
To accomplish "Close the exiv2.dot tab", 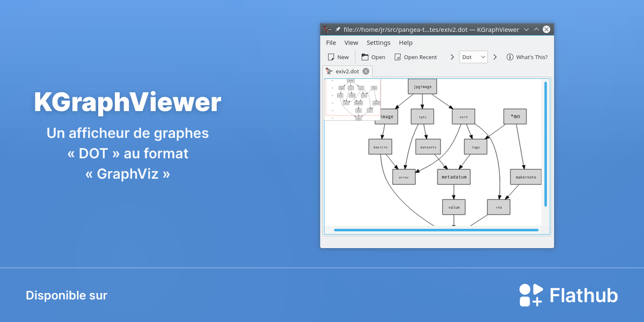I will [x=366, y=71].
